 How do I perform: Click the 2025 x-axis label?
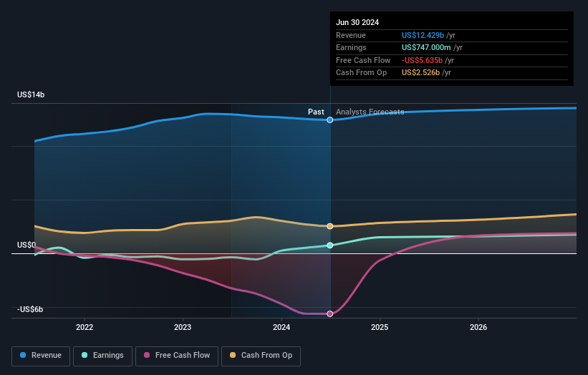(x=380, y=327)
